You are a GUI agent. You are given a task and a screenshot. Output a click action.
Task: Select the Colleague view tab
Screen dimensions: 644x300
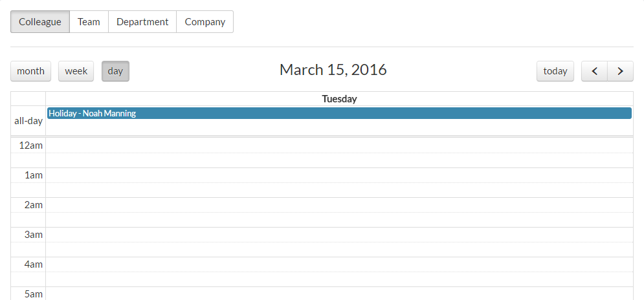40,21
